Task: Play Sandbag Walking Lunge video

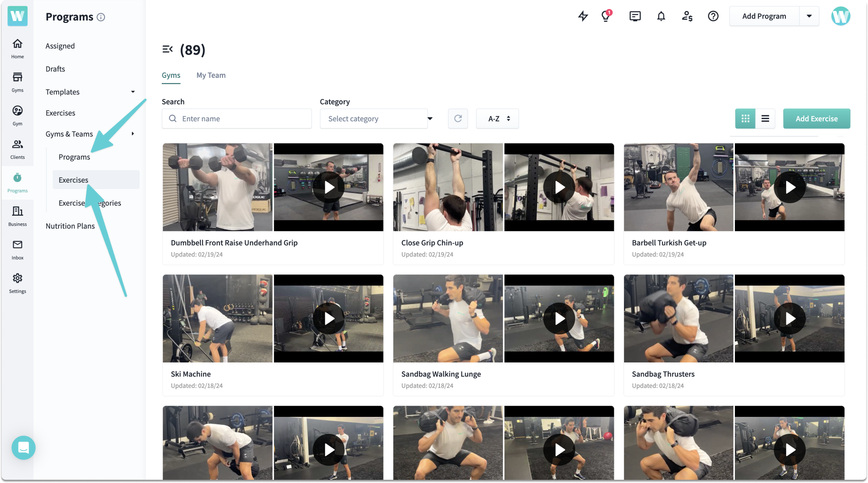Action: tap(559, 319)
